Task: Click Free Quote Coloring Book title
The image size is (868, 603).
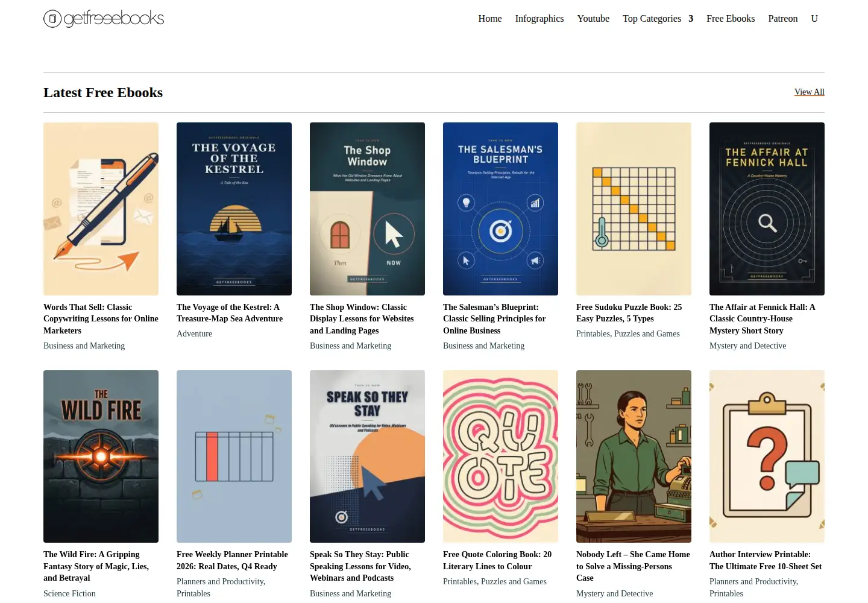Action: (x=497, y=560)
